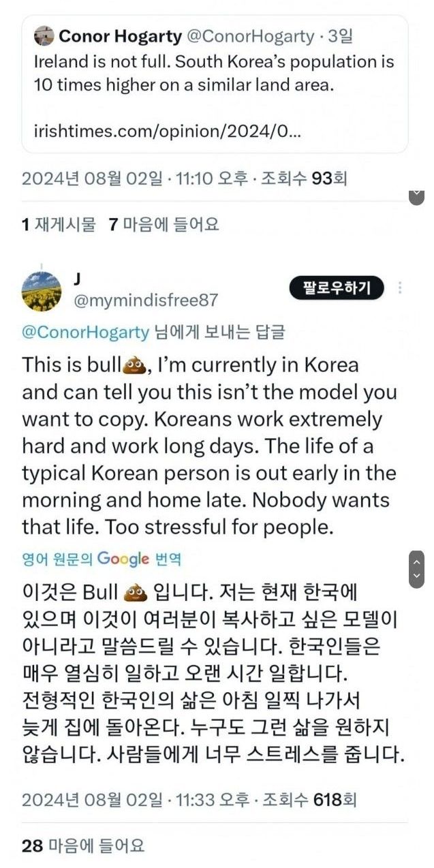Screen dimensions: 434x868
Task: Click the Google logo in translation label
Action: pos(123,559)
